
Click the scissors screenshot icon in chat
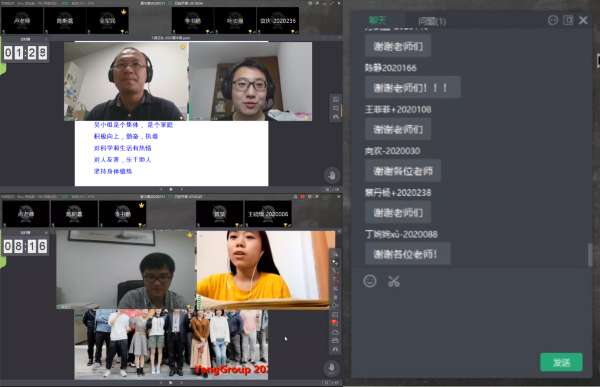point(394,281)
